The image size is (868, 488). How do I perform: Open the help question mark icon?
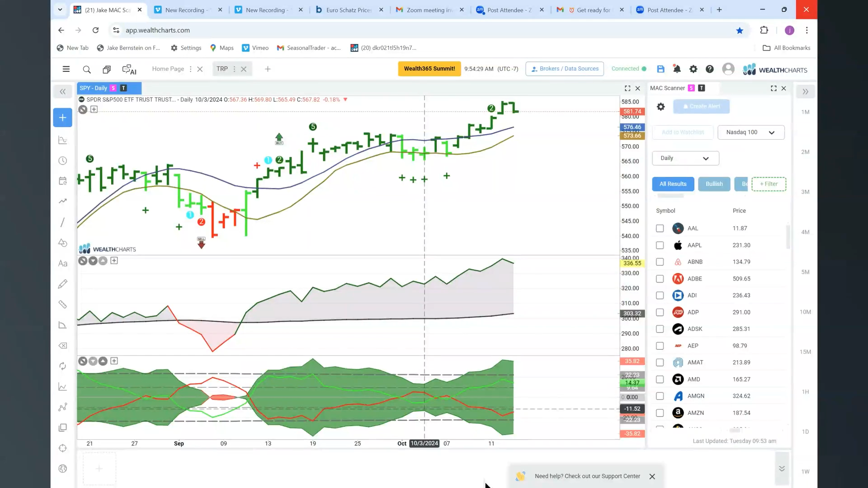(710, 69)
